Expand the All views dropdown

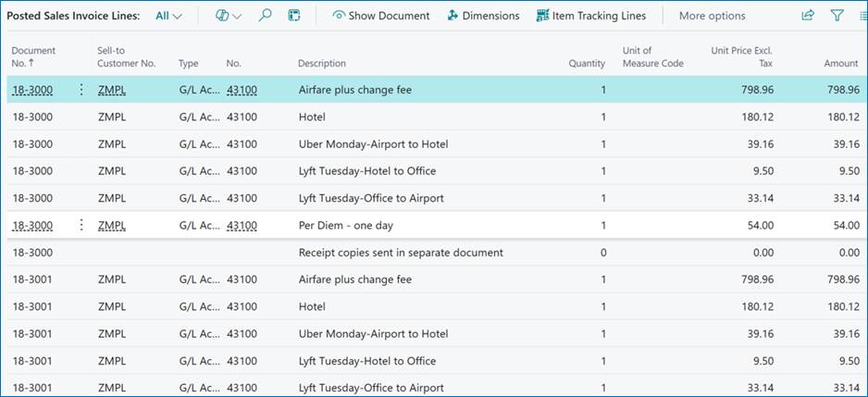[x=168, y=16]
